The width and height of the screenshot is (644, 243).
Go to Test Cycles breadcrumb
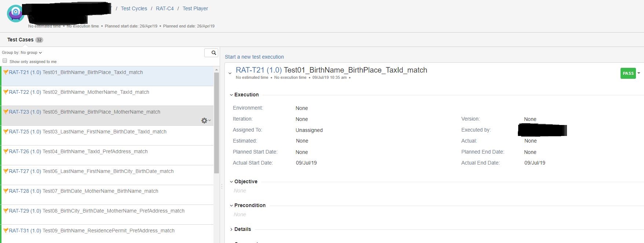(134, 8)
